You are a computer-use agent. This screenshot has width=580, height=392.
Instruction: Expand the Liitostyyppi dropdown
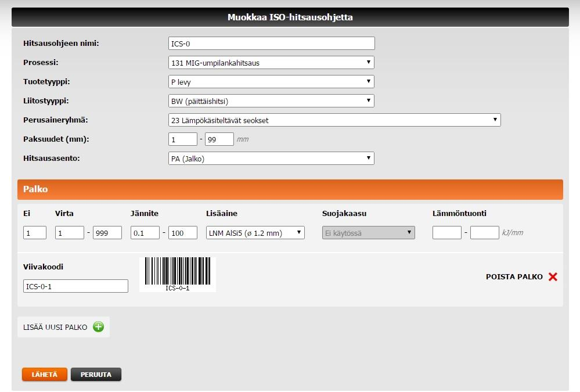coord(271,101)
